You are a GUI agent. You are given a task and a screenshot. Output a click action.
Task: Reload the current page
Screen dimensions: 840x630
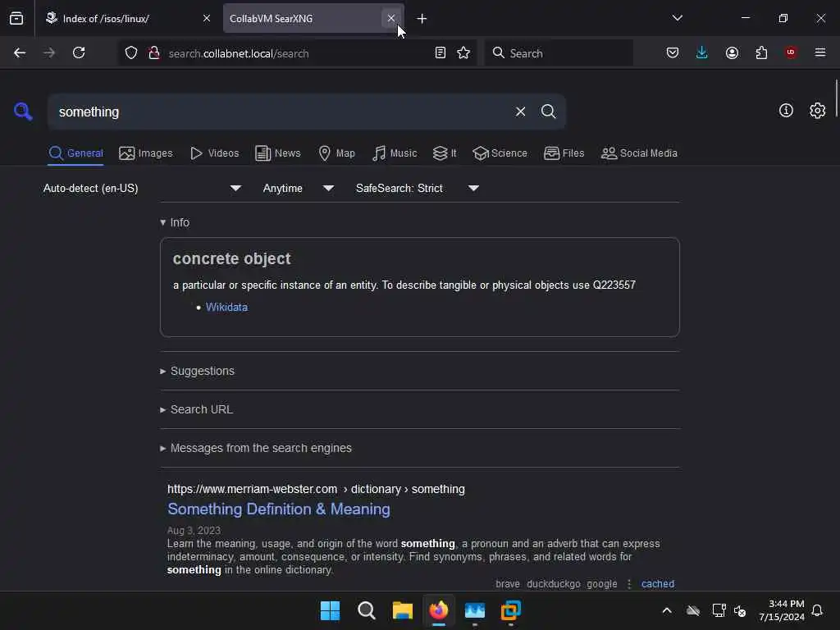coord(79,52)
